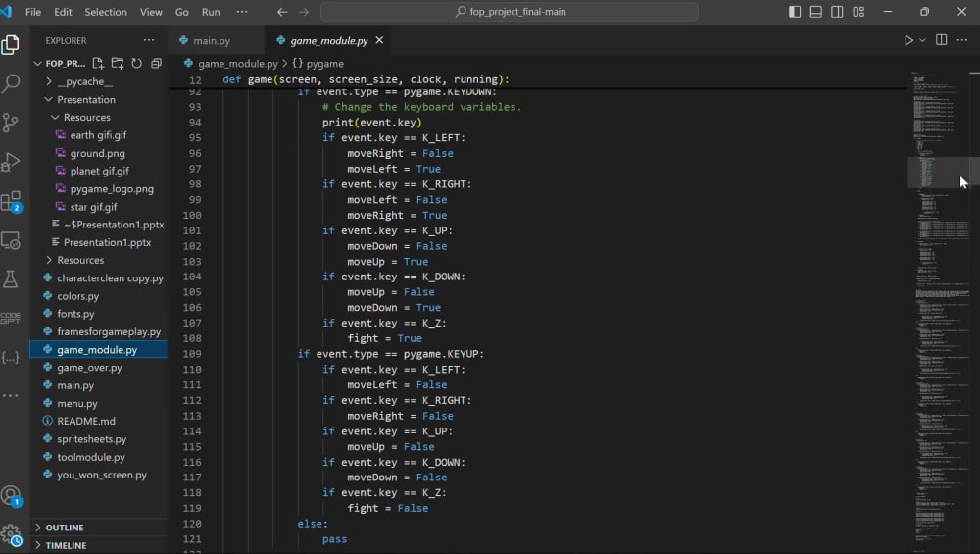Expand the top-level Resources folder
Viewport: 980px width, 554px height.
point(49,260)
